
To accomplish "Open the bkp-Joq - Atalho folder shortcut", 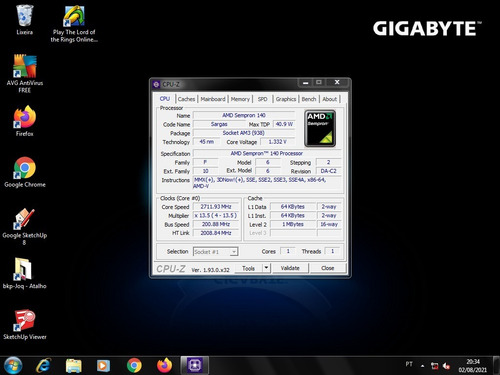I will click(24, 273).
